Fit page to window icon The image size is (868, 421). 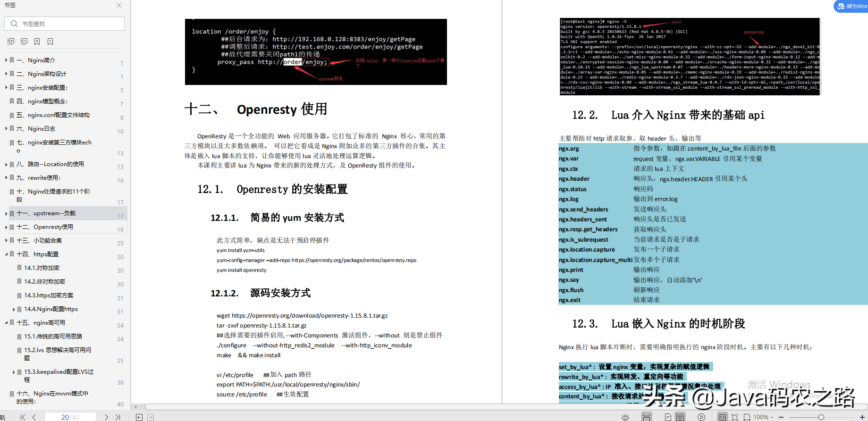(x=735, y=417)
